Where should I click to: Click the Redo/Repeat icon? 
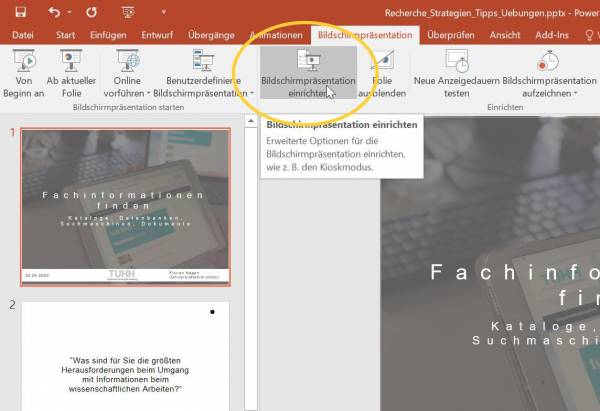tap(91, 12)
